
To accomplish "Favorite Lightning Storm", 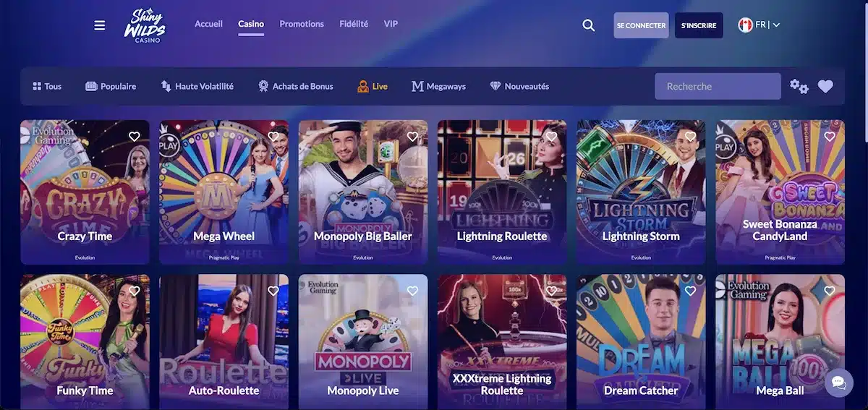I will click(x=690, y=136).
